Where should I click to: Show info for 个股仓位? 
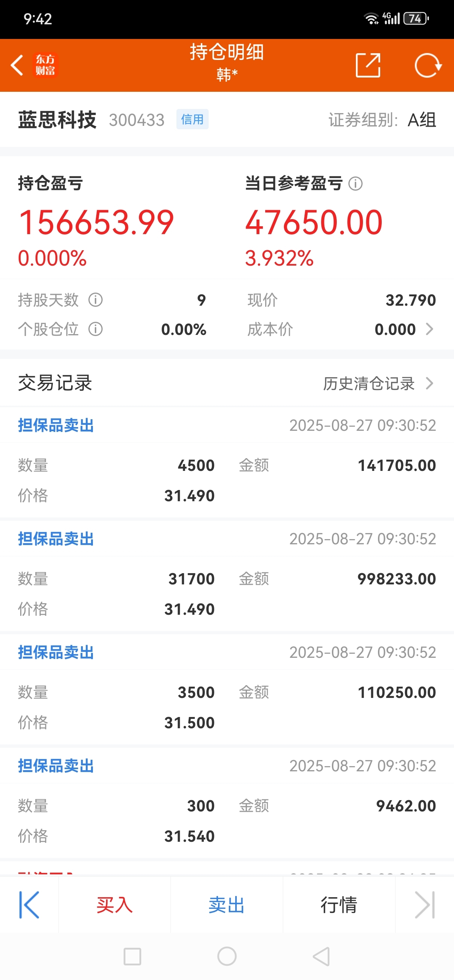[96, 329]
